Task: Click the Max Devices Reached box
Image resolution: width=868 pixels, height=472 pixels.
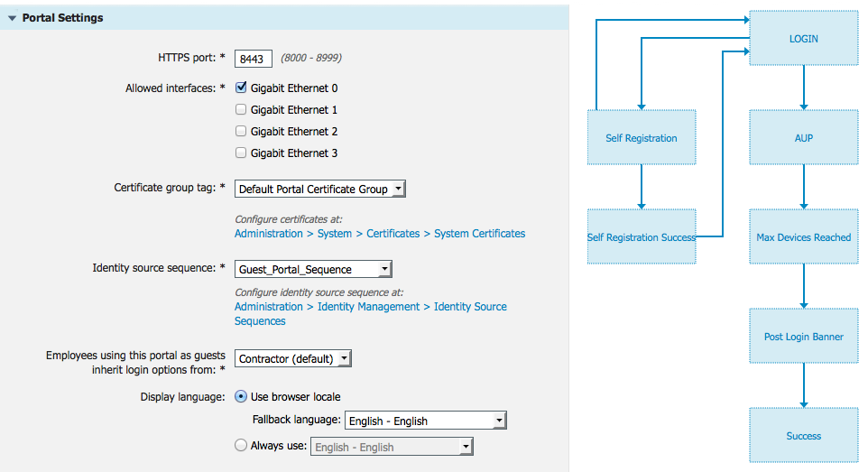Action: coord(803,237)
